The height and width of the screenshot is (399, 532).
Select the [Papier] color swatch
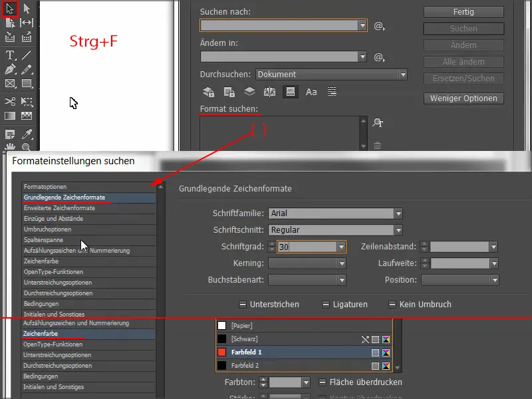304,326
